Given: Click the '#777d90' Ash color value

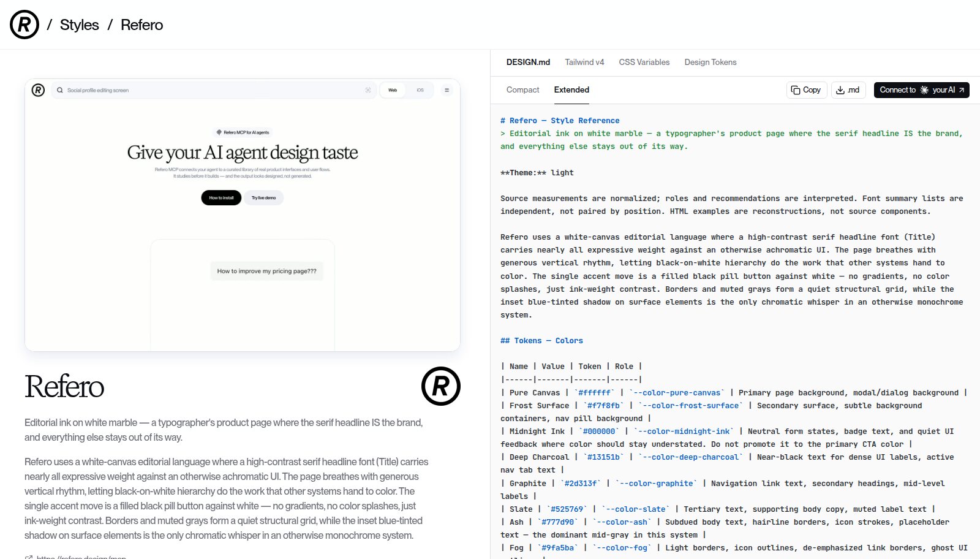Looking at the screenshot, I should click(x=557, y=522).
